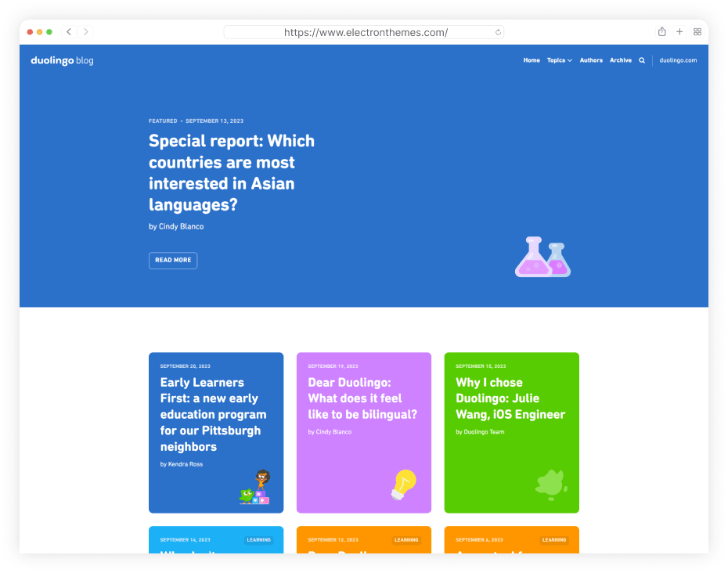Open Early Learners First article
The height and width of the screenshot is (573, 728).
click(x=213, y=415)
